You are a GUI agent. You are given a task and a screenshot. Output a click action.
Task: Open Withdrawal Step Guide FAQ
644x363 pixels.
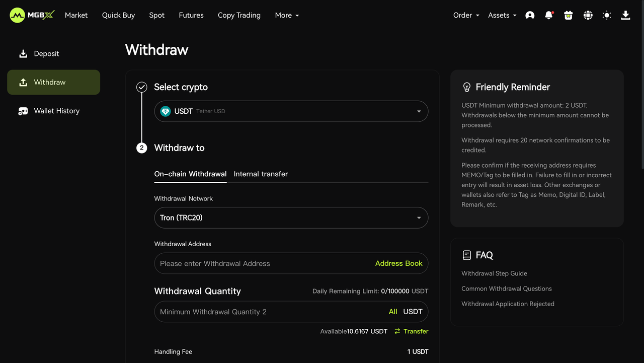pos(494,273)
